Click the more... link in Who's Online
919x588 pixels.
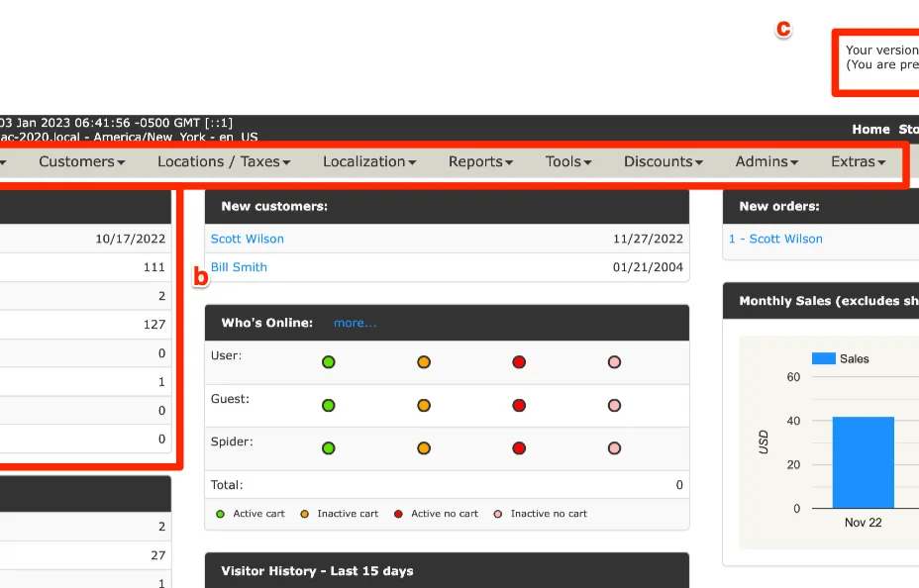tap(356, 323)
